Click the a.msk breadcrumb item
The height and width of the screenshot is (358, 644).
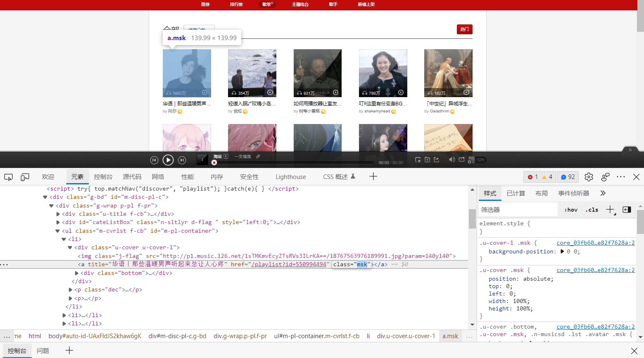pos(450,336)
